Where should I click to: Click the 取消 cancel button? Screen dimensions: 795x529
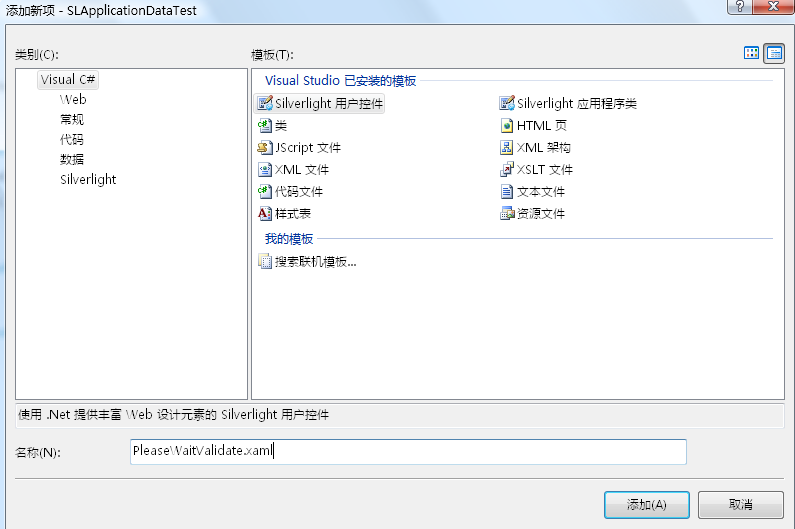click(x=741, y=504)
